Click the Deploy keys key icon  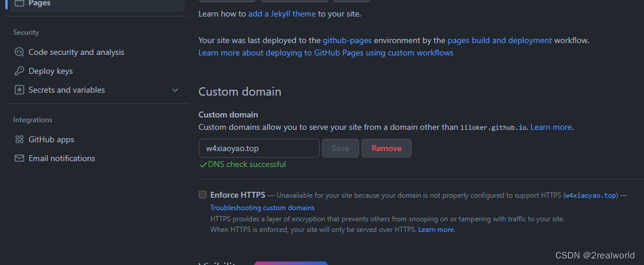[x=19, y=71]
